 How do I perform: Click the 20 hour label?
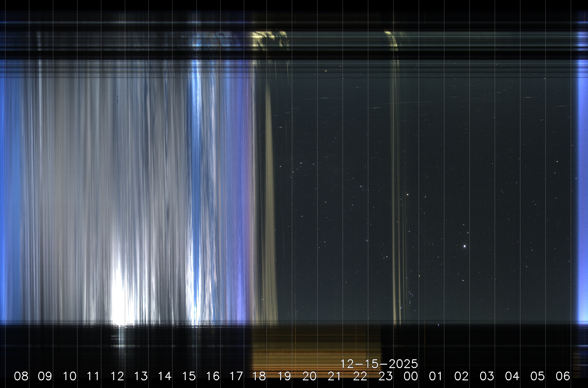309,376
